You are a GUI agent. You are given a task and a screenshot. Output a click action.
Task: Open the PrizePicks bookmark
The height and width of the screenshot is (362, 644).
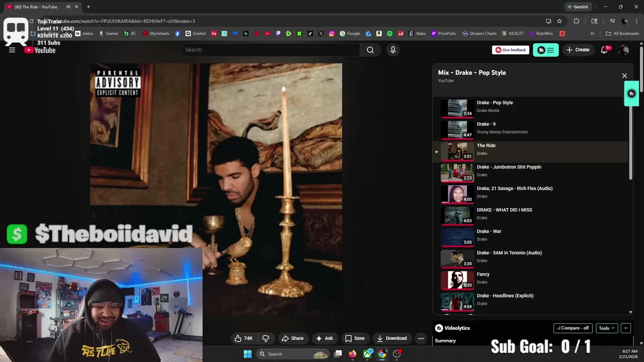click(444, 34)
